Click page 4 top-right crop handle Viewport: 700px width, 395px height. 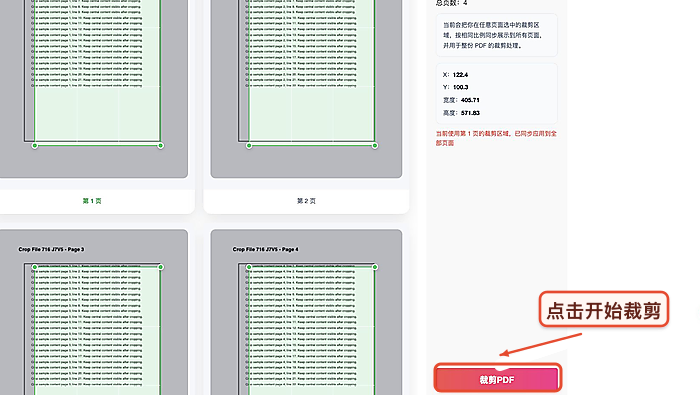pos(375,267)
